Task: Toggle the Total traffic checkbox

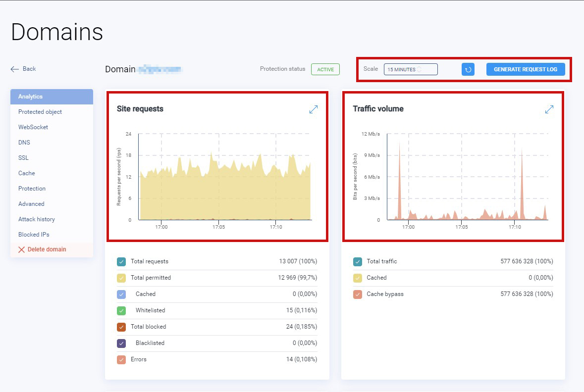Action: pyautogui.click(x=358, y=262)
